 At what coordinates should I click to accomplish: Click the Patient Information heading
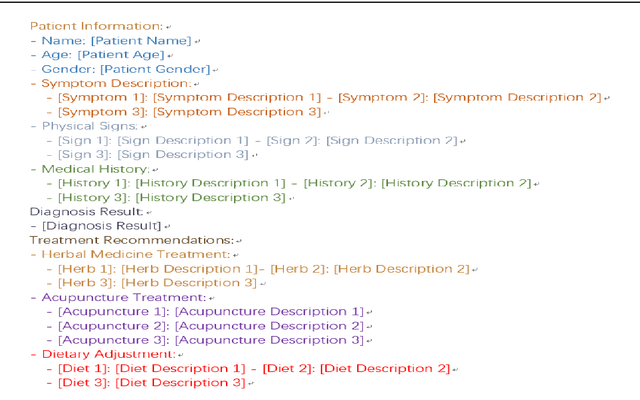tap(96, 26)
